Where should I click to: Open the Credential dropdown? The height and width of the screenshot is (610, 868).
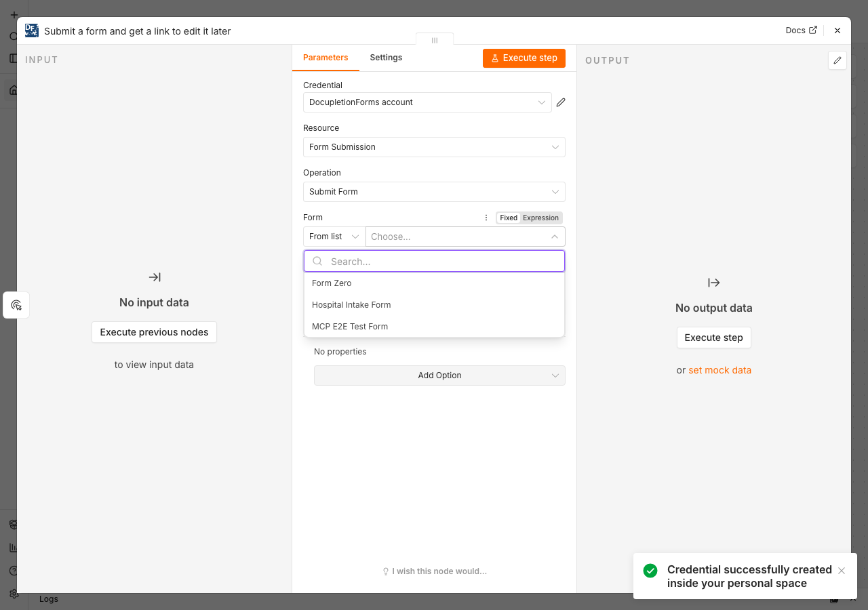pyautogui.click(x=427, y=102)
